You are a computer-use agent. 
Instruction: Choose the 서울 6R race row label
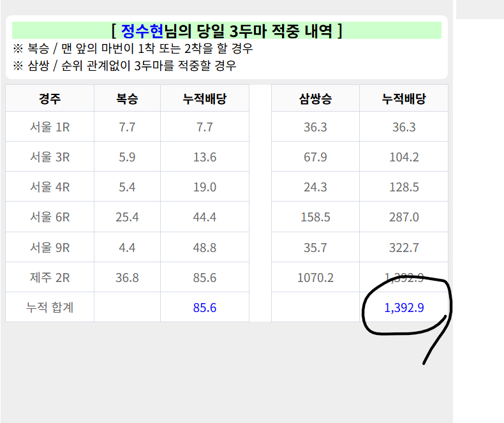(50, 217)
